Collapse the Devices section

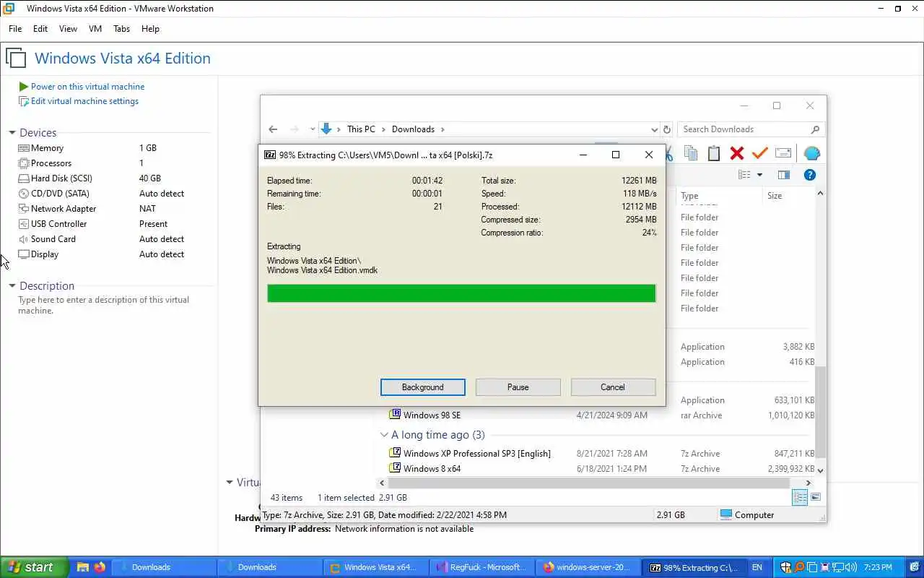pos(12,133)
